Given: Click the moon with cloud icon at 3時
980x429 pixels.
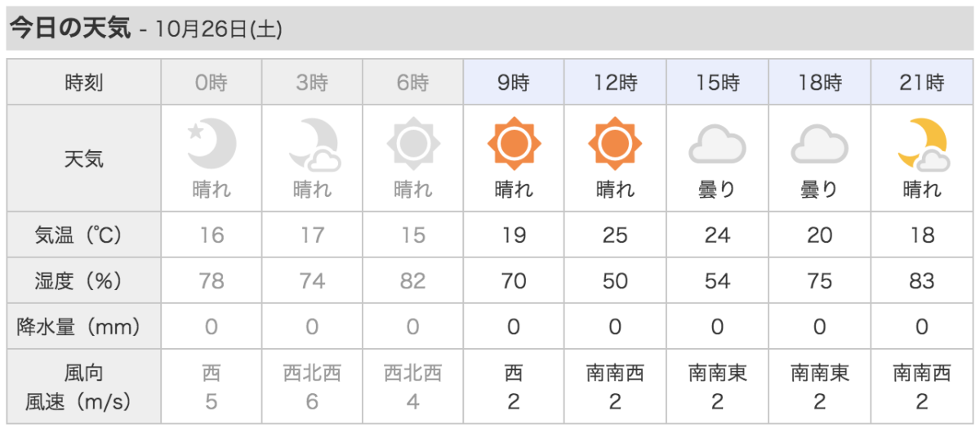Looking at the screenshot, I should (314, 144).
